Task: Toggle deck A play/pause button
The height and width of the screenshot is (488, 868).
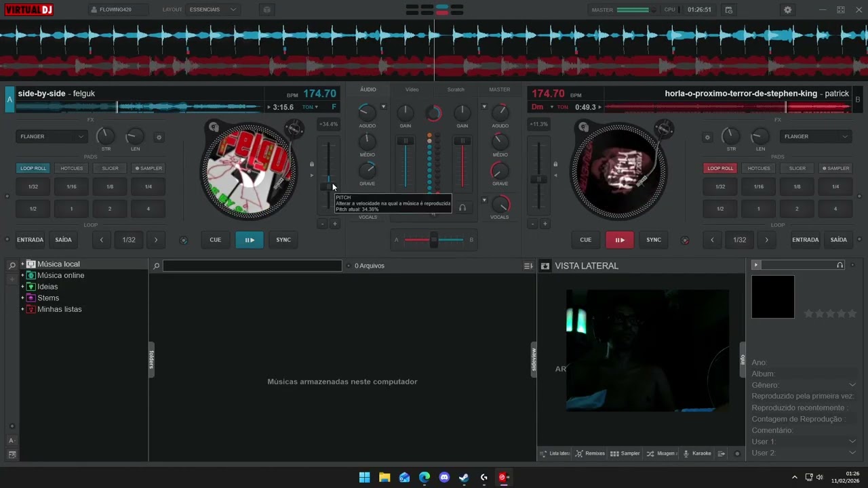Action: (250, 239)
